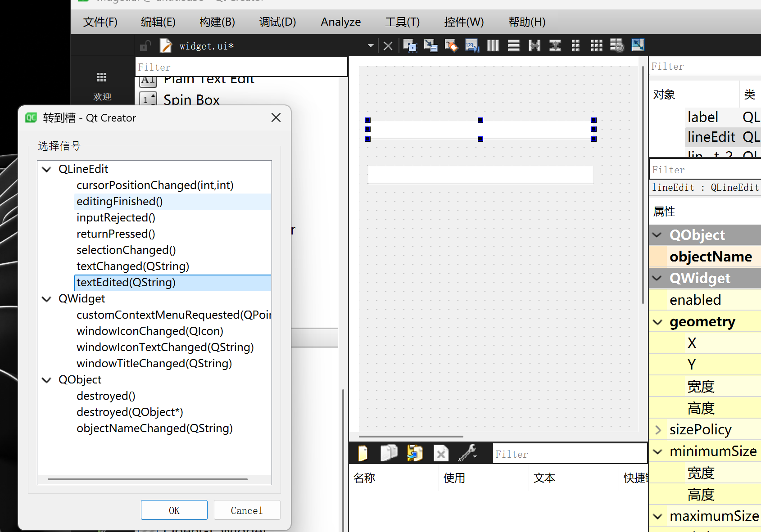Click the Adjust Size toolbar icon
The height and width of the screenshot is (532, 761).
pyautogui.click(x=638, y=45)
